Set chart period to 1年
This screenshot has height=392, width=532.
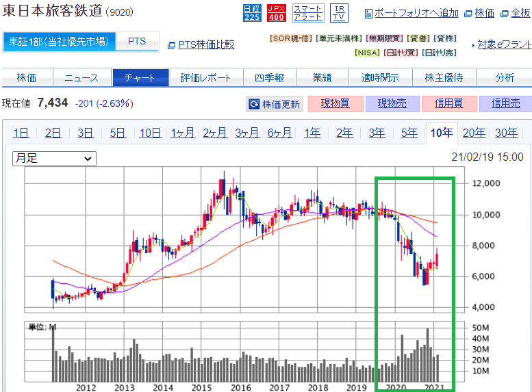(x=312, y=133)
